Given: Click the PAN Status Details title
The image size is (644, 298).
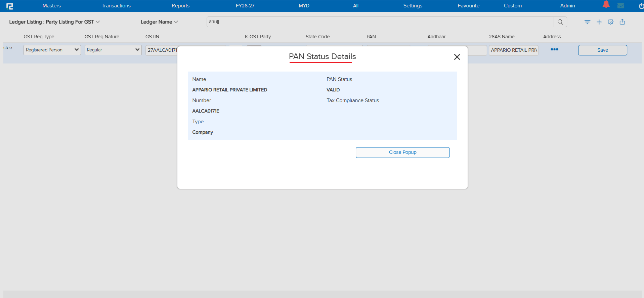Looking at the screenshot, I should click(x=322, y=56).
